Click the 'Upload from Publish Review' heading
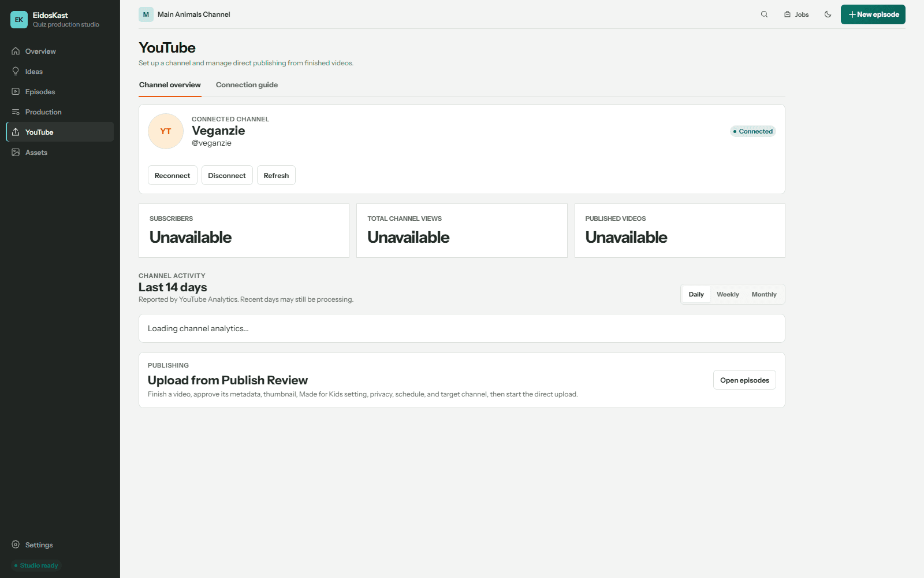 tap(228, 380)
